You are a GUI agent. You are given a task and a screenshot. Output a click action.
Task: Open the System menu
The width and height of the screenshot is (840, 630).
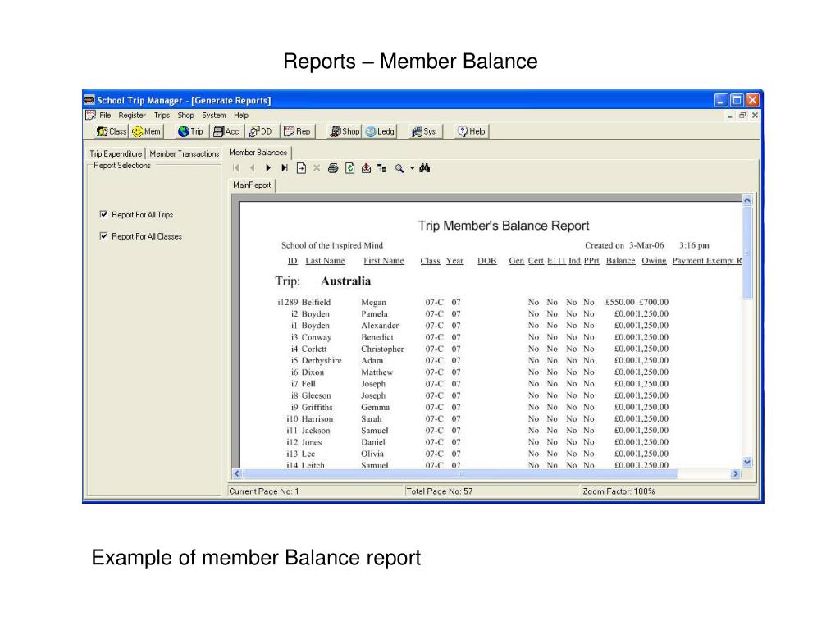click(x=214, y=115)
